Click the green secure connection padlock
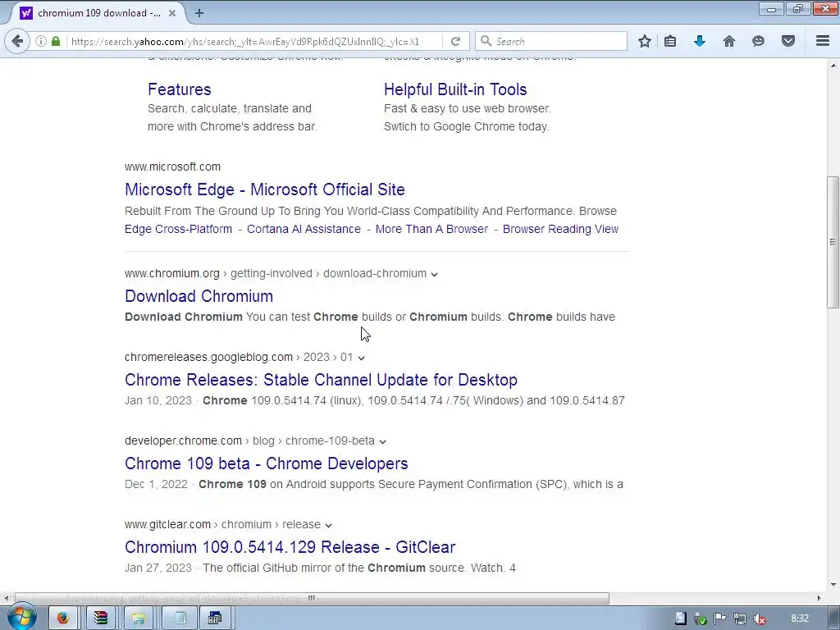The width and height of the screenshot is (840, 630). point(56,41)
